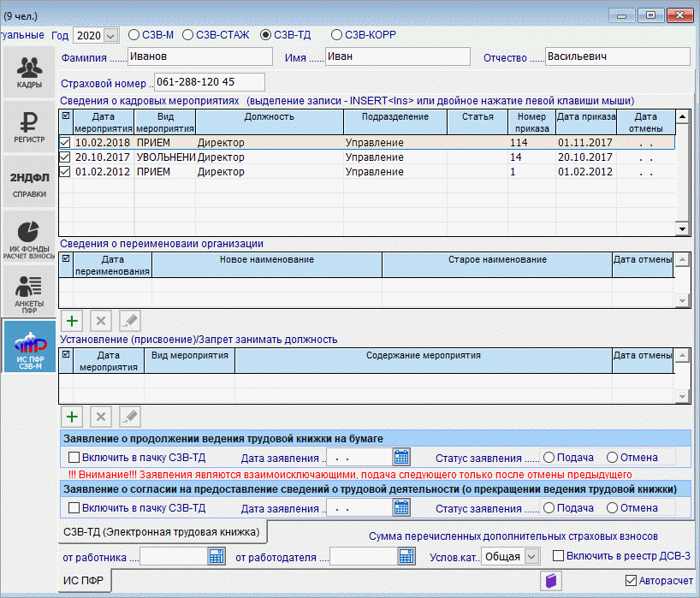Click the Фамилия field with Иванов

200,56
